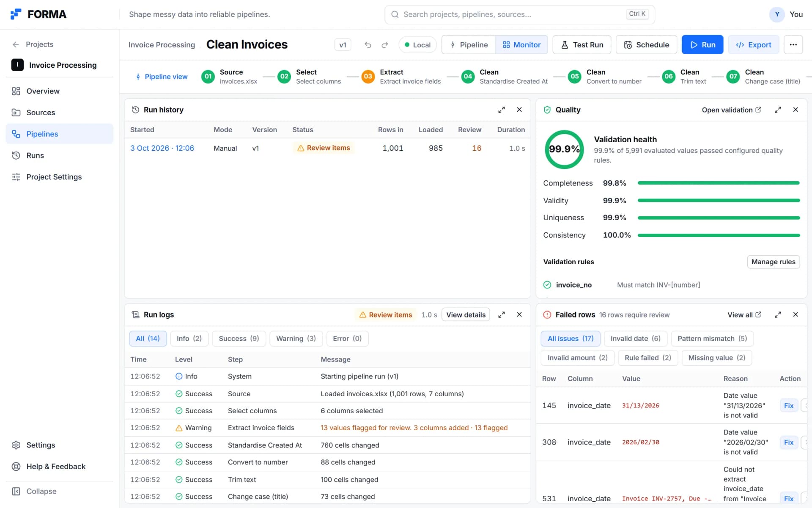The height and width of the screenshot is (508, 812).
Task: Expand the Quality panel
Action: [x=777, y=110]
